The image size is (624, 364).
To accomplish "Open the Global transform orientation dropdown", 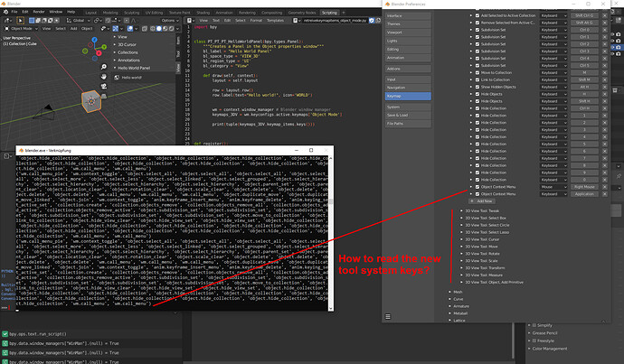I will [x=78, y=20].
